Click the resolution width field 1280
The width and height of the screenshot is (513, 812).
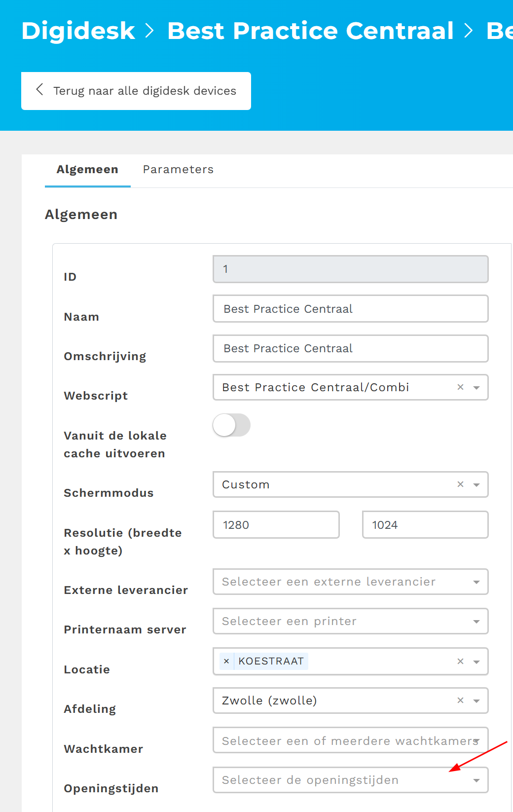(276, 525)
